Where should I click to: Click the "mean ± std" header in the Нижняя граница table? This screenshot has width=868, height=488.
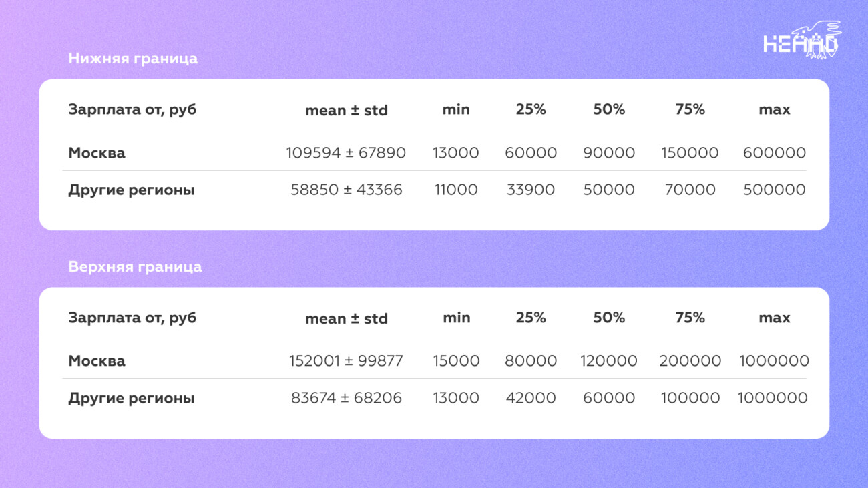(x=346, y=111)
